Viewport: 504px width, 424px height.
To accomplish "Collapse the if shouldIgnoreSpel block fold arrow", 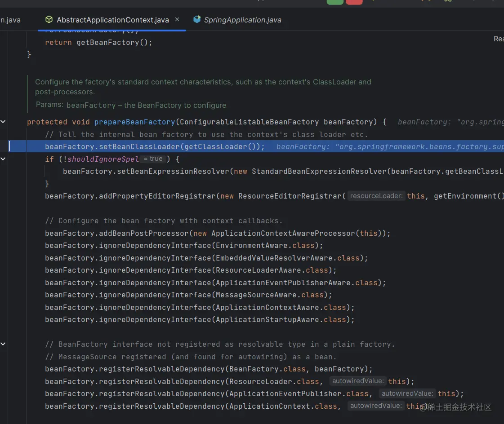I will click(3, 159).
